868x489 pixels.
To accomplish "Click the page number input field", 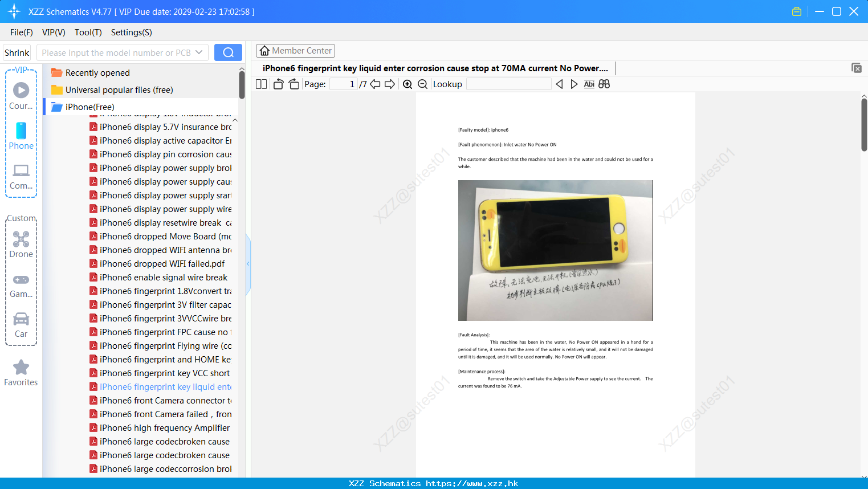I will pyautogui.click(x=344, y=84).
